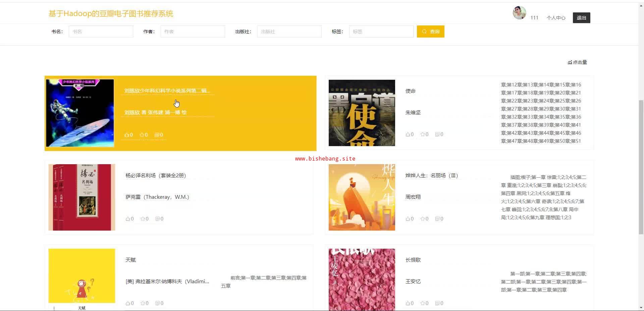Image resolution: width=644 pixels, height=311 pixels.
Task: Open the 名利场 red book cover
Action: tap(82, 197)
